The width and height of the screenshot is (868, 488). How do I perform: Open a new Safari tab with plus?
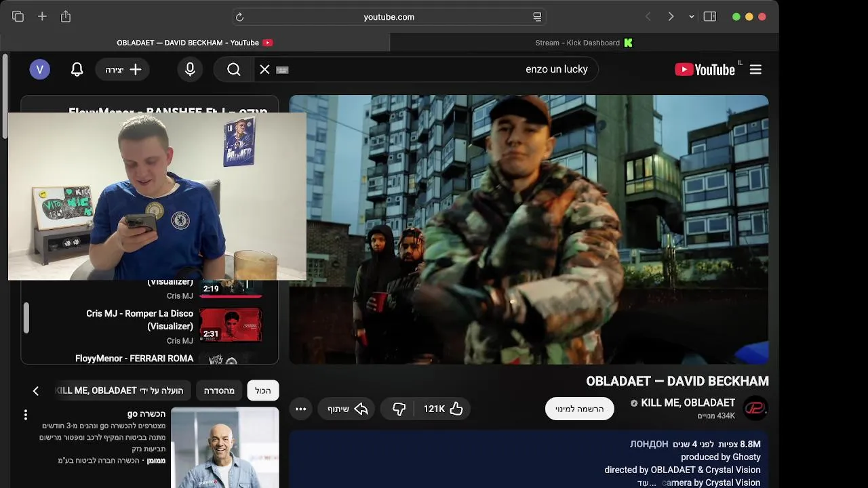pos(42,16)
